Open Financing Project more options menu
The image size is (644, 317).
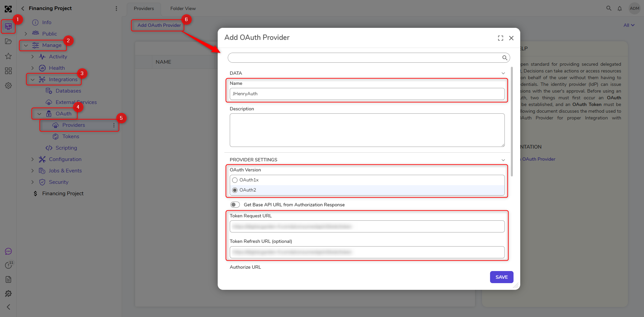tap(116, 8)
